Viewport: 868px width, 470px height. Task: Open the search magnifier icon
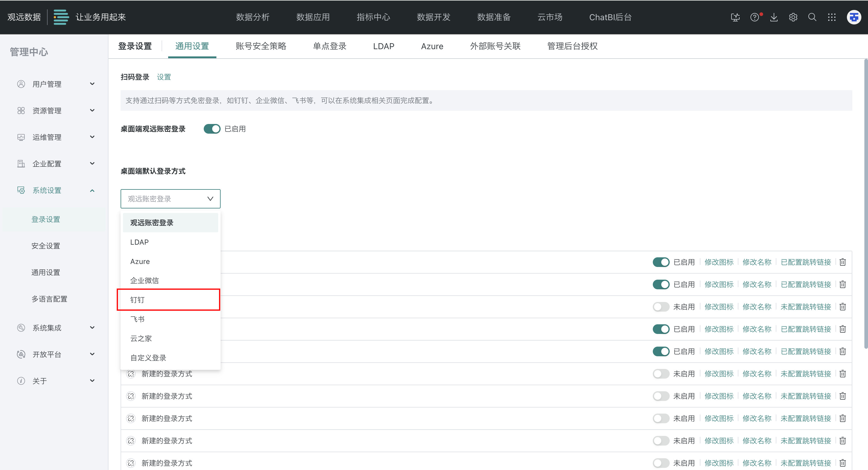point(813,17)
